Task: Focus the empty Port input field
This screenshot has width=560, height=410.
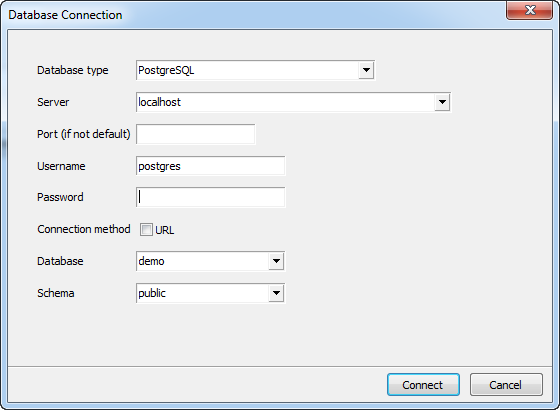Action: pyautogui.click(x=196, y=134)
